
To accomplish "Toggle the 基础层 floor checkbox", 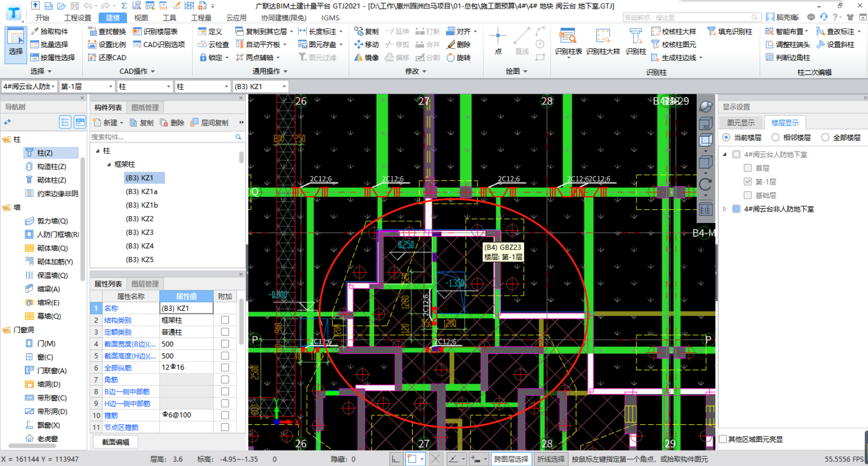I will (748, 195).
